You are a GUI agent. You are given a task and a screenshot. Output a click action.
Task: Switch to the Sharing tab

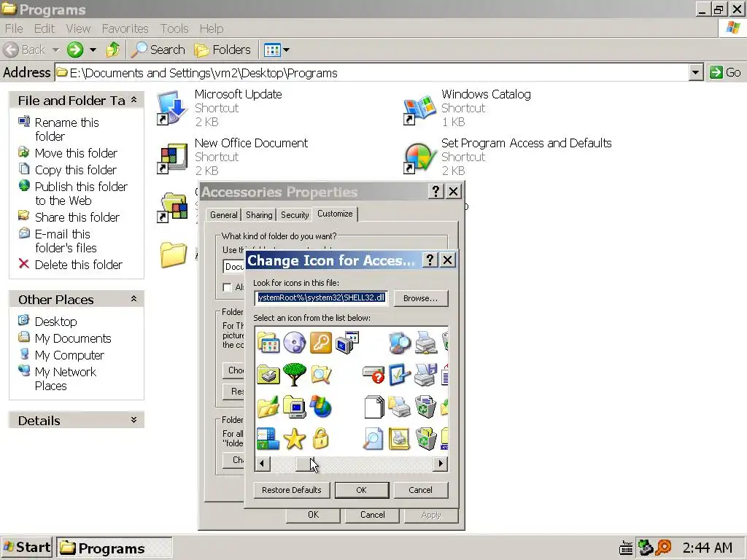(259, 215)
